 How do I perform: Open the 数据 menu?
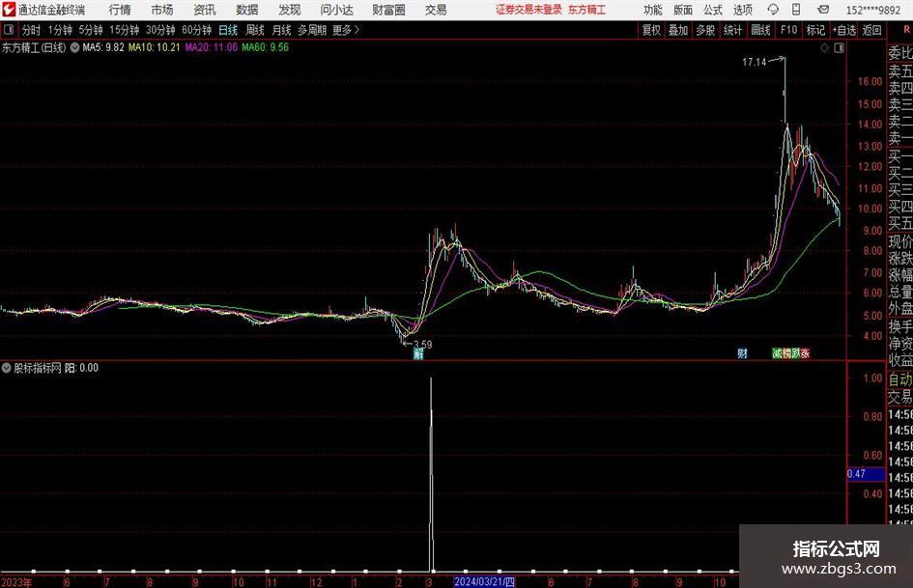pyautogui.click(x=247, y=10)
